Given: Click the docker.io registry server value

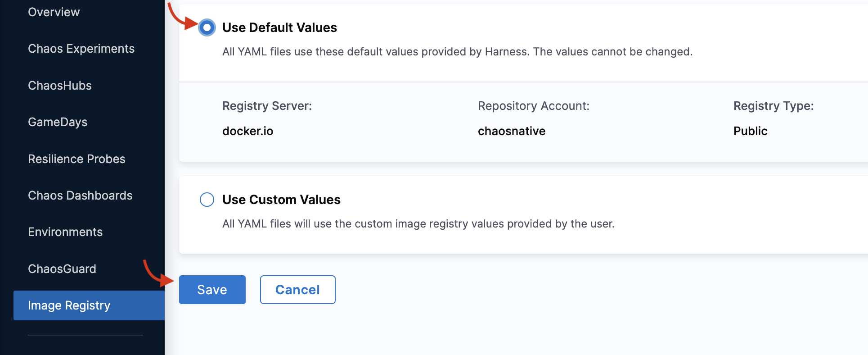Looking at the screenshot, I should [x=247, y=131].
